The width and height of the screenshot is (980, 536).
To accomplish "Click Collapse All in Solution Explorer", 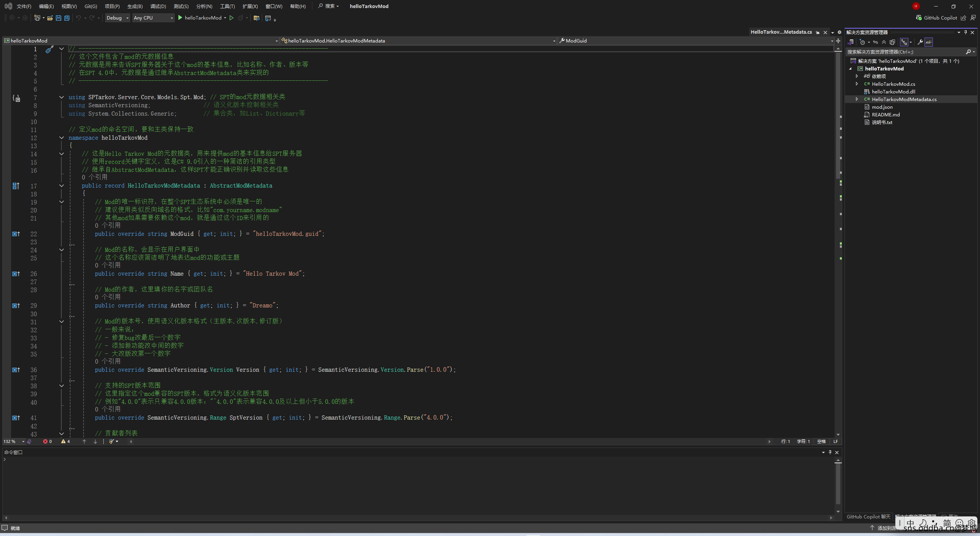I will tap(884, 42).
